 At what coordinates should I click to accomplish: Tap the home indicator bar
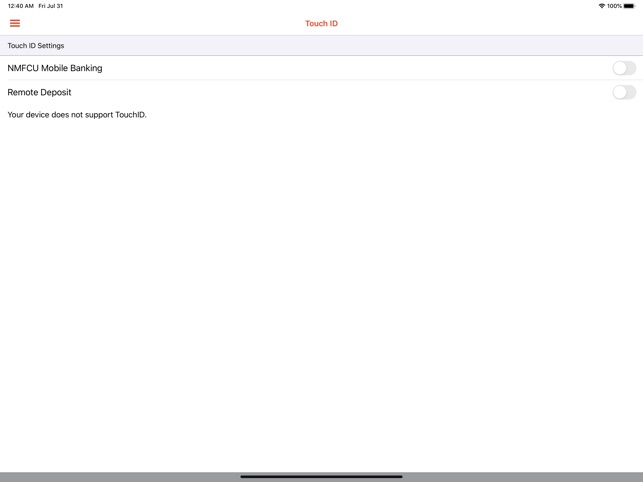[321, 477]
